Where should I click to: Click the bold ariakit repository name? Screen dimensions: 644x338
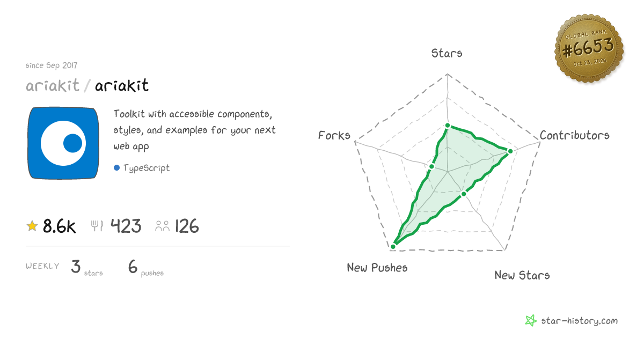[x=122, y=85]
